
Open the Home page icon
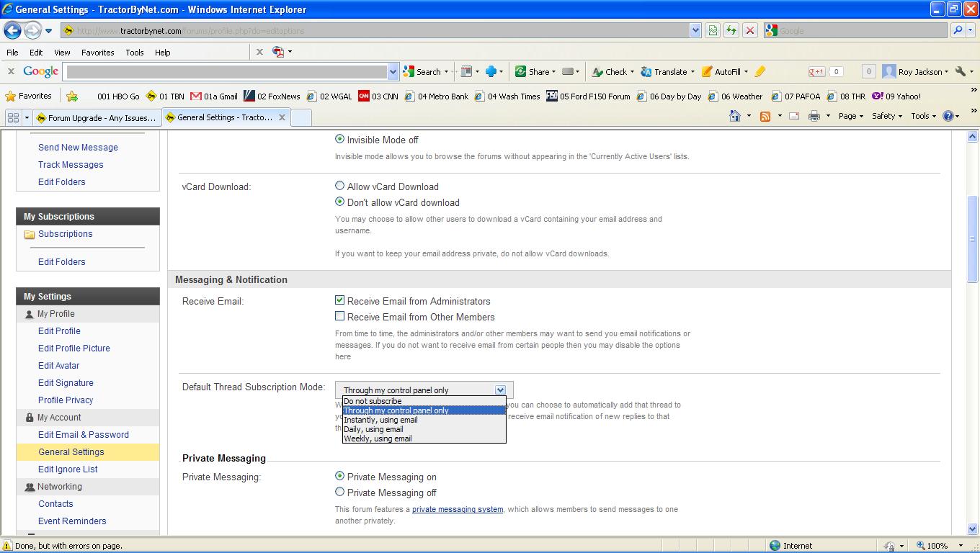735,117
